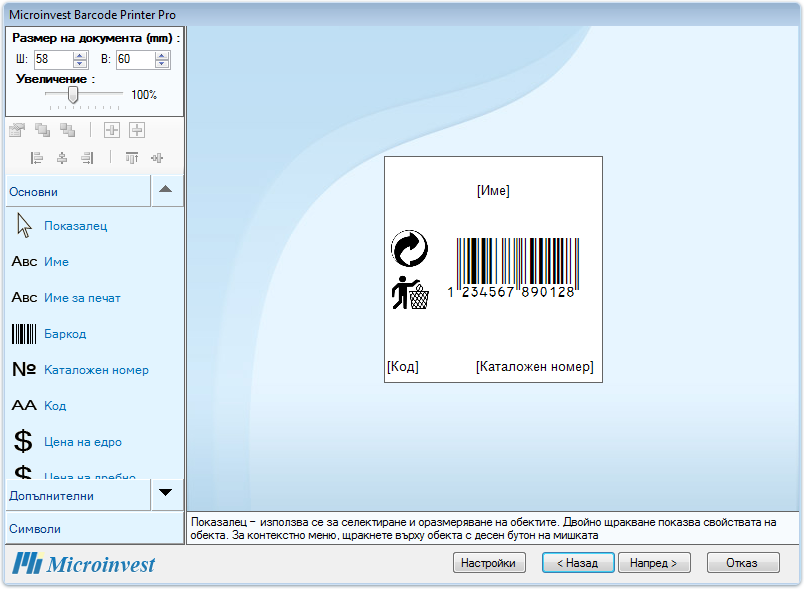Click the Microinvest logo
This screenshot has width=804, height=589.
point(84,563)
